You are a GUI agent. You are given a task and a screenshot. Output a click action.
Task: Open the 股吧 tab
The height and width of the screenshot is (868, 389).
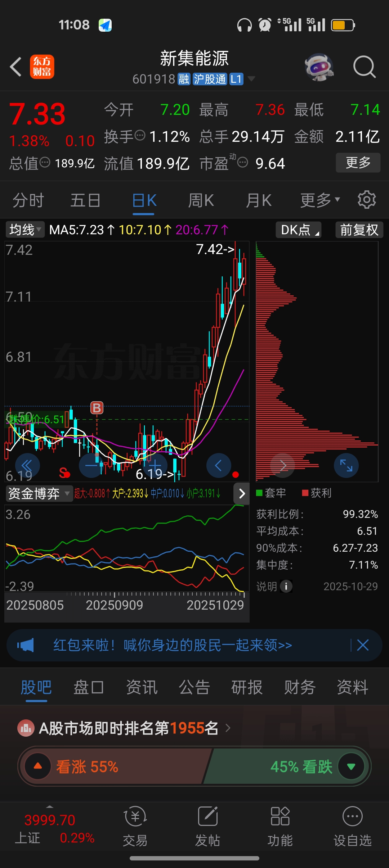36,687
